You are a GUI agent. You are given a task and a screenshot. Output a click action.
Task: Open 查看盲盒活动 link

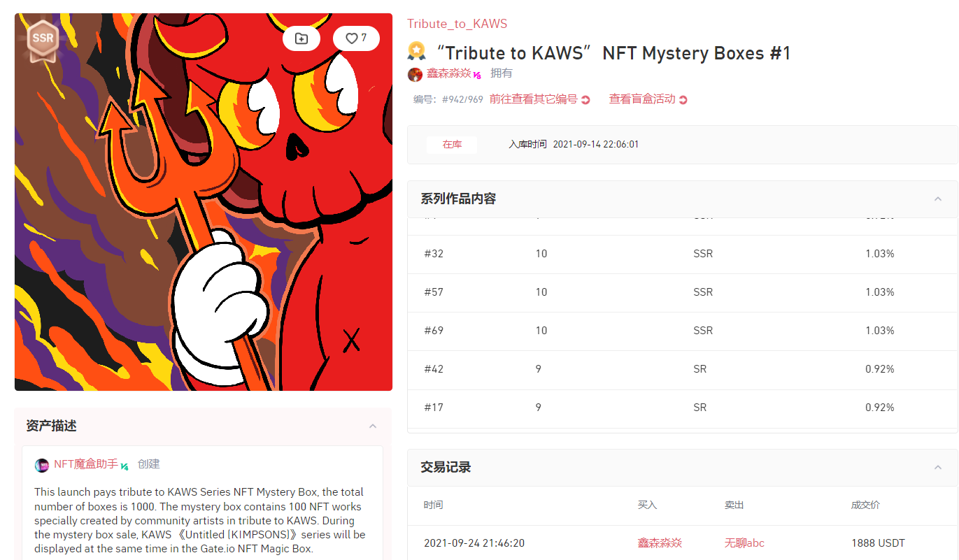coord(642,99)
